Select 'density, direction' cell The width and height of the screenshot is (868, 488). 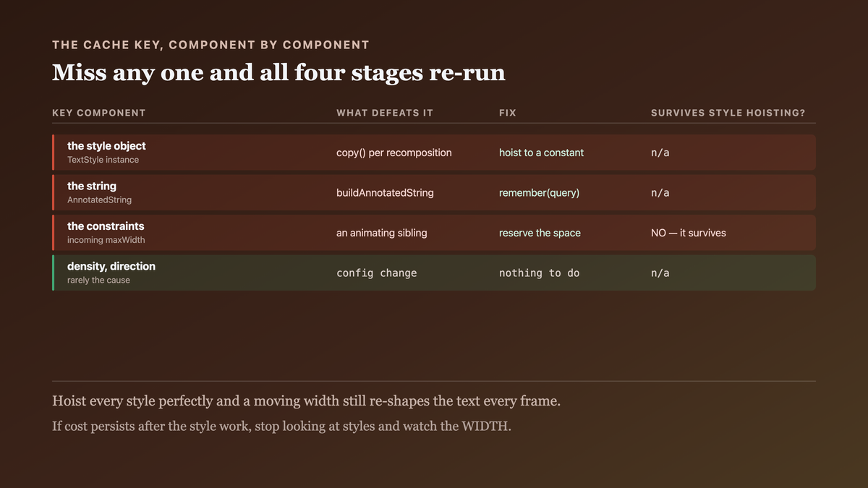click(x=111, y=266)
